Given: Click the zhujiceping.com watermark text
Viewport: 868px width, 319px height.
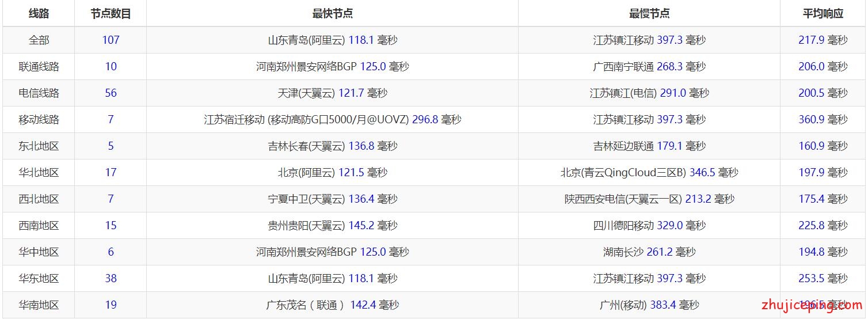Looking at the screenshot, I should coord(812,305).
